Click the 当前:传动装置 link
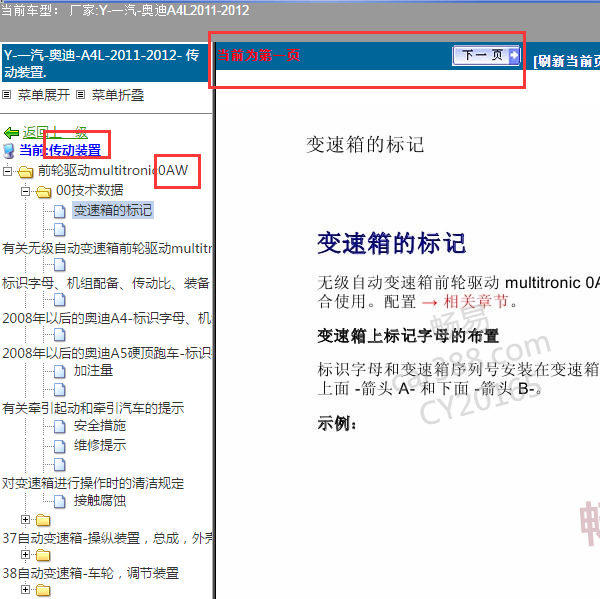600x599 pixels. pos(60,150)
